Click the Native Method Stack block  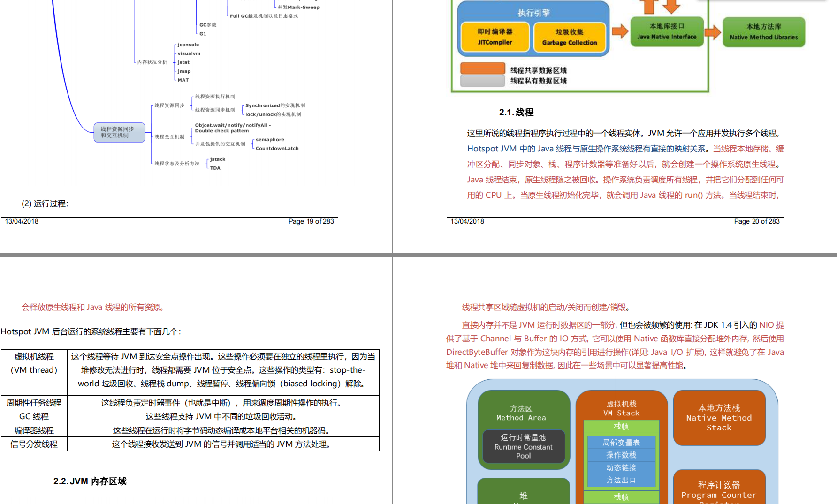coord(719,418)
